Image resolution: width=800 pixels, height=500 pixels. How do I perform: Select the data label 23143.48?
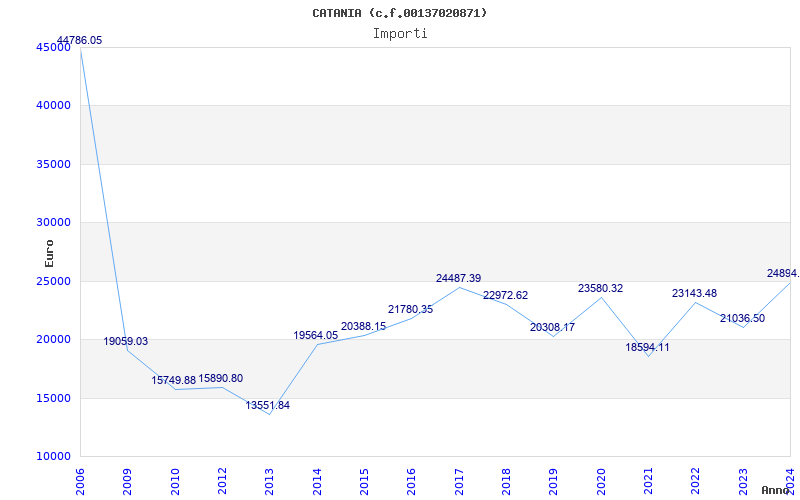tap(694, 293)
